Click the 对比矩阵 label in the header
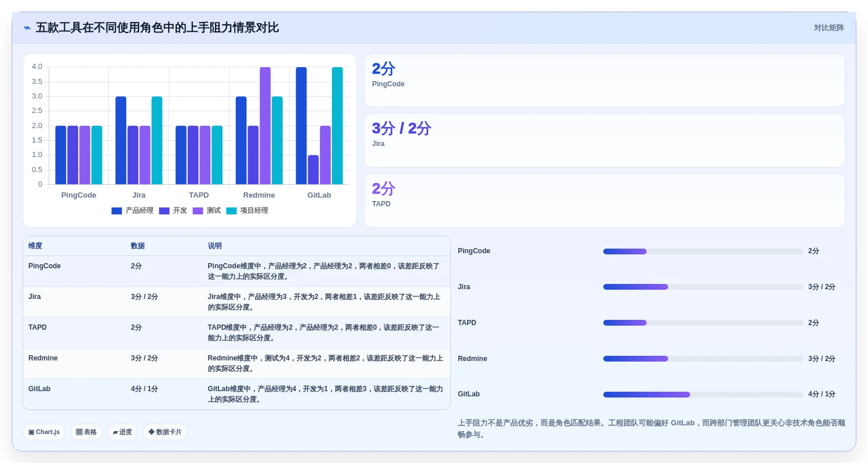 click(829, 28)
